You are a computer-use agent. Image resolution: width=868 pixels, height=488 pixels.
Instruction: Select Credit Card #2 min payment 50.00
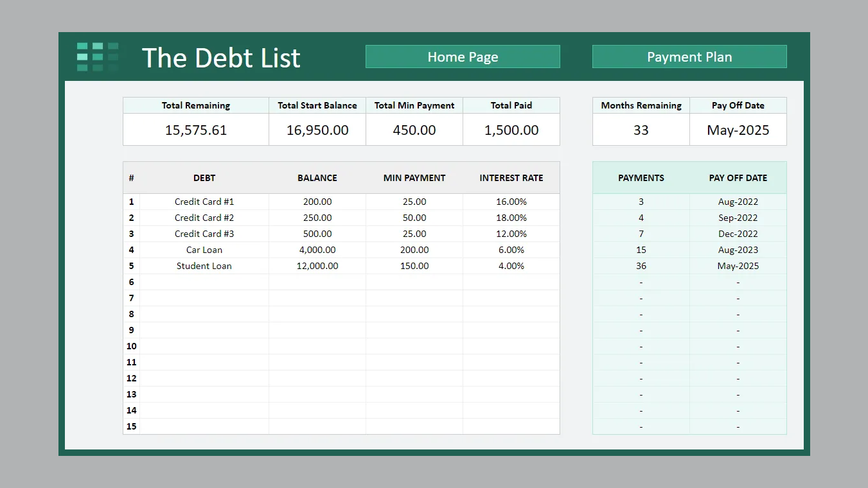(x=414, y=218)
